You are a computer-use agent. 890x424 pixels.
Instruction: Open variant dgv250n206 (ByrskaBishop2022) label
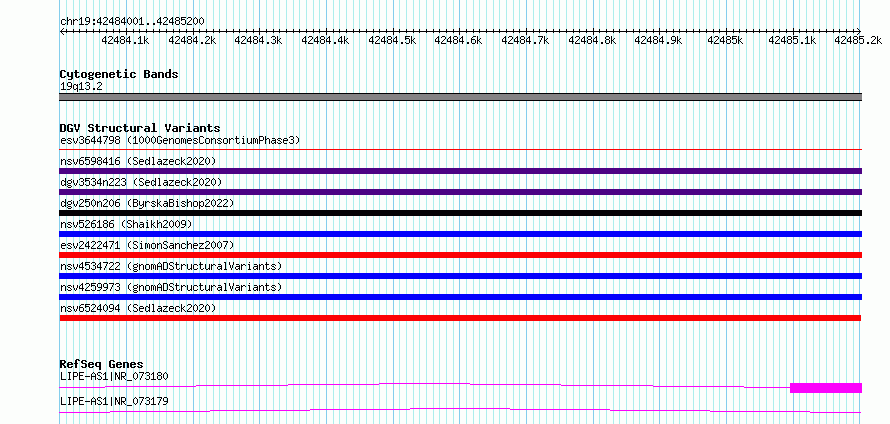coord(147,203)
